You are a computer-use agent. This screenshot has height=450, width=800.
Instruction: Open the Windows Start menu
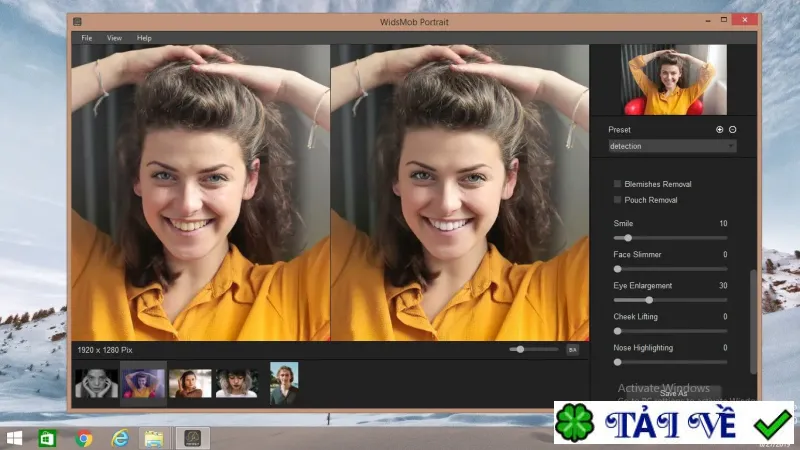14,438
